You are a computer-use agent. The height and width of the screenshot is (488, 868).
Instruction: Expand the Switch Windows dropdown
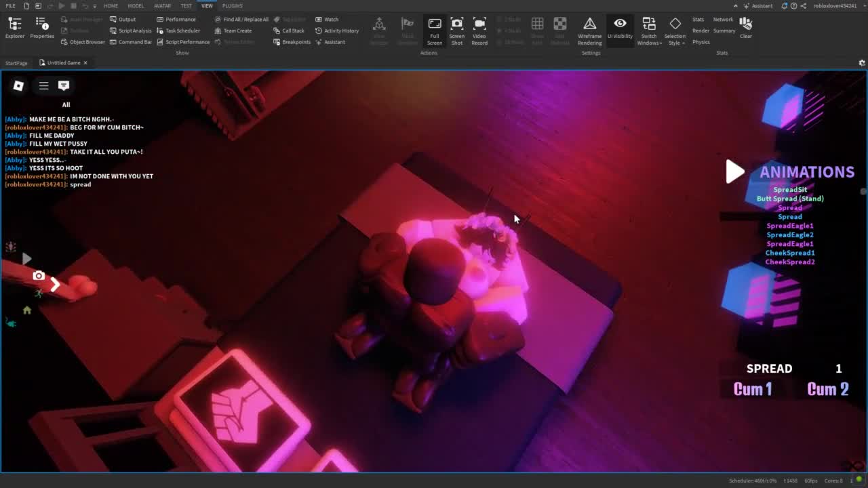click(649, 31)
